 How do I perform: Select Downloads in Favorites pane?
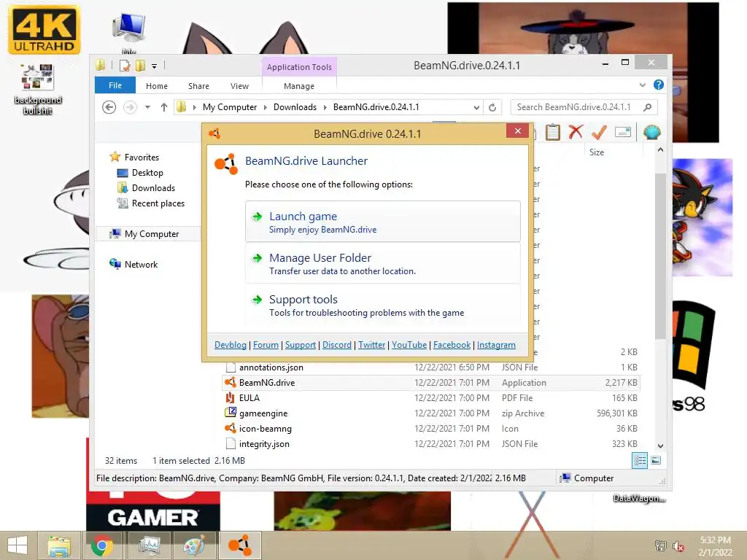(153, 188)
